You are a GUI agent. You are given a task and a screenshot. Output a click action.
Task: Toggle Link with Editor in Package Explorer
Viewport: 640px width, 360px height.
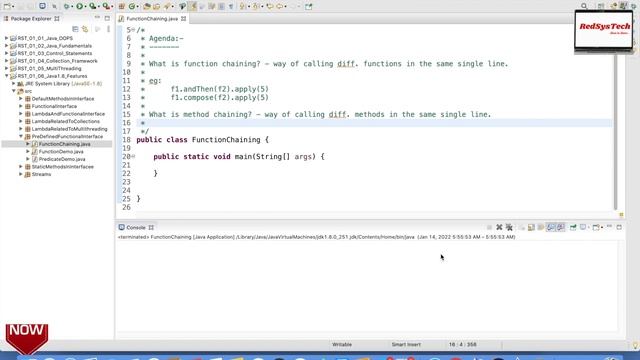click(85, 29)
